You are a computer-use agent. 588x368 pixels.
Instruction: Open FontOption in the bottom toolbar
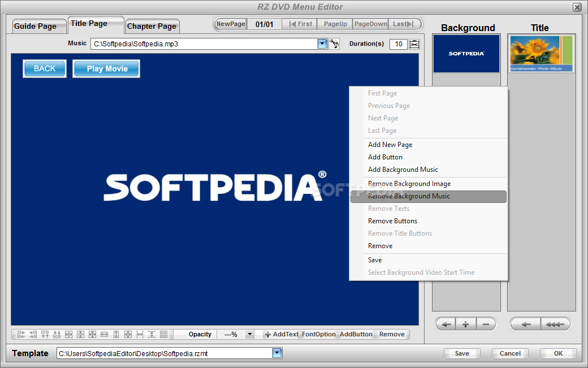point(319,334)
